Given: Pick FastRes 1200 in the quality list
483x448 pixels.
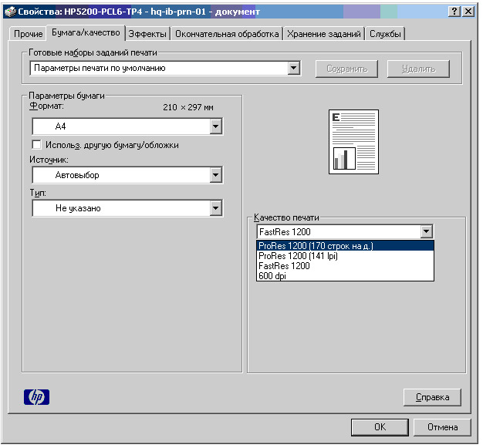Looking at the screenshot, I should (x=345, y=266).
